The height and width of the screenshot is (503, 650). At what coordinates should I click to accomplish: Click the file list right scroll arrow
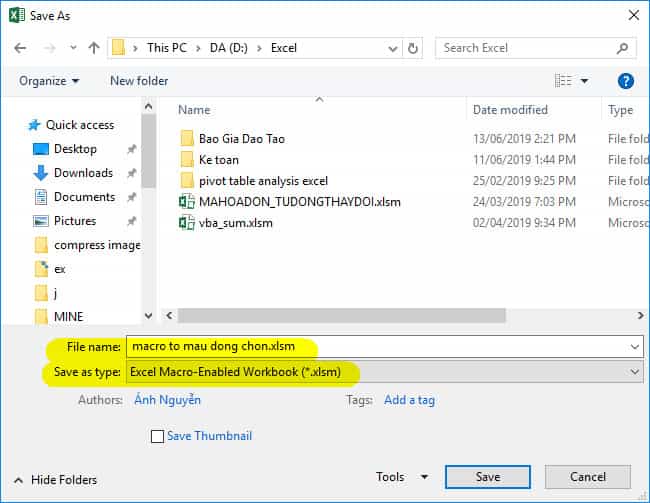(640, 316)
